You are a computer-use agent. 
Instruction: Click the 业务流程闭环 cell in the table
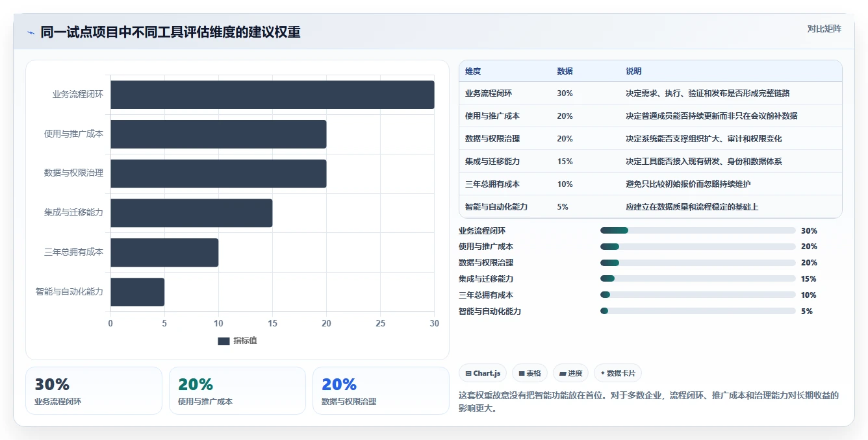coord(489,93)
